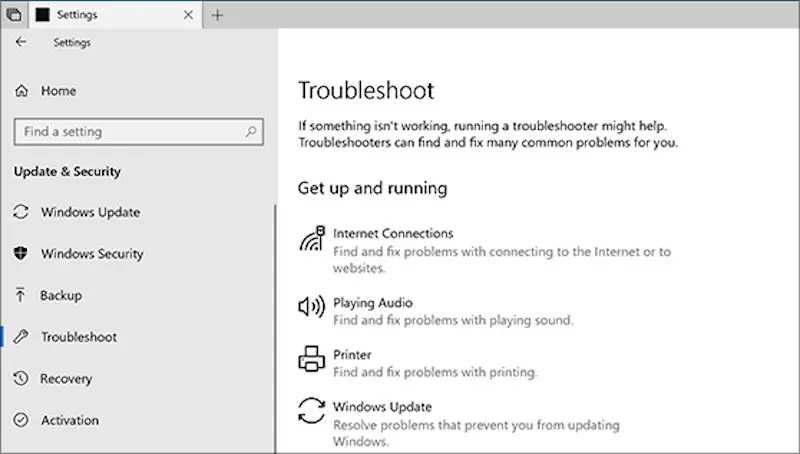Click the search magnifier icon
This screenshot has height=454, width=800.
click(x=250, y=131)
